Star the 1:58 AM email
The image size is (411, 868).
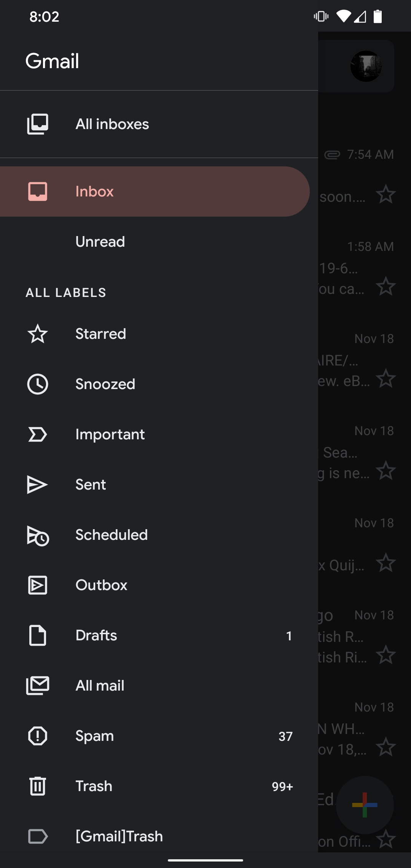pyautogui.click(x=386, y=286)
